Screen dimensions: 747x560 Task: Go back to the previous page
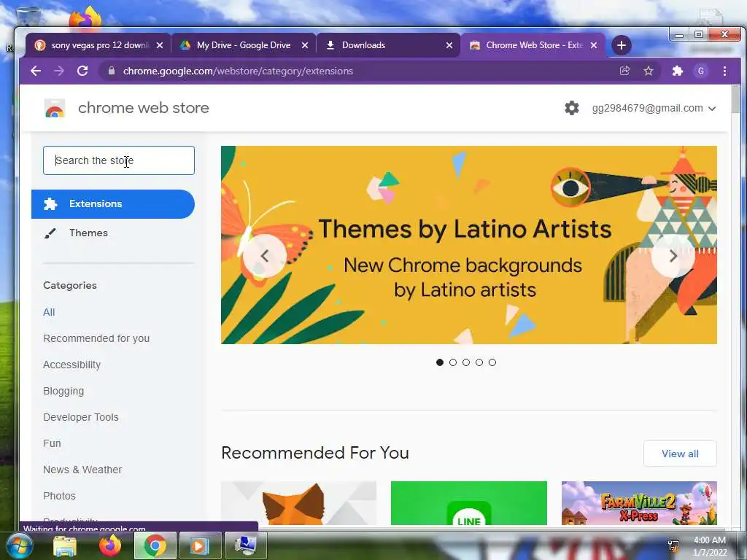coord(36,71)
